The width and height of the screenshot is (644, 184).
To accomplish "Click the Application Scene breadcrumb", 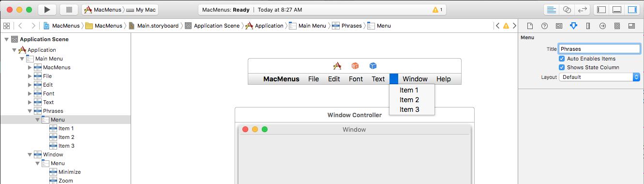I will click(212, 26).
